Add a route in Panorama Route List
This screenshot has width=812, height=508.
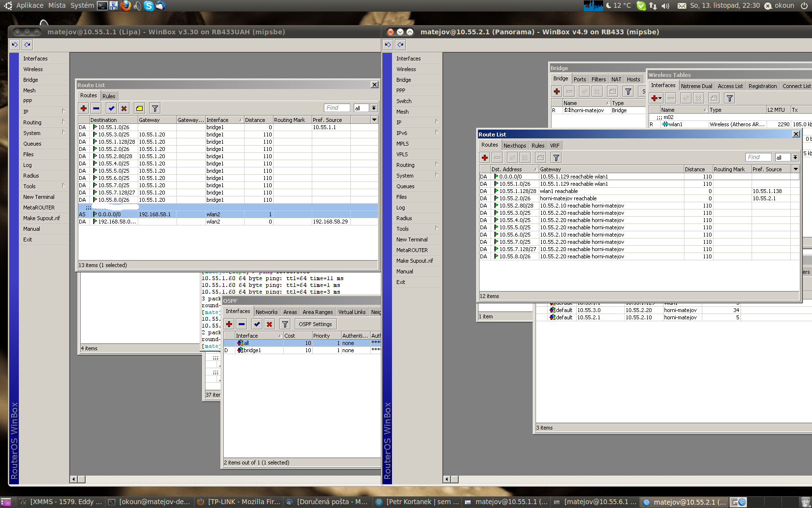(x=485, y=158)
